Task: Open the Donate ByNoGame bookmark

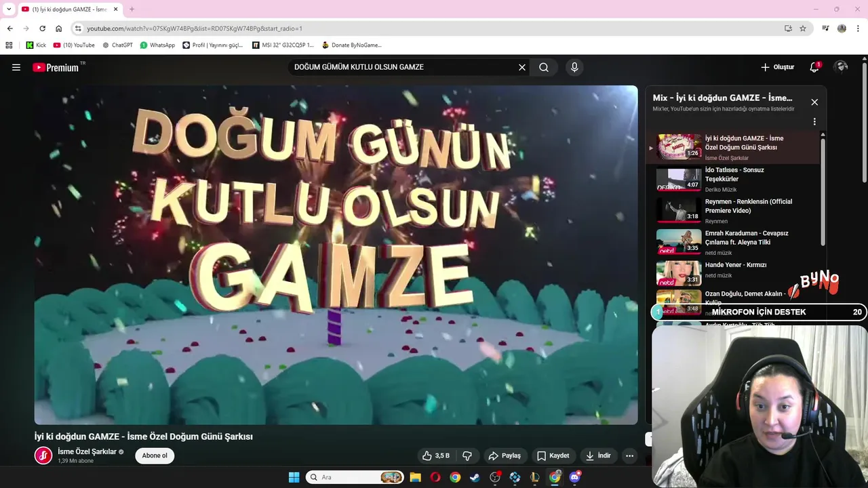Action: point(351,45)
